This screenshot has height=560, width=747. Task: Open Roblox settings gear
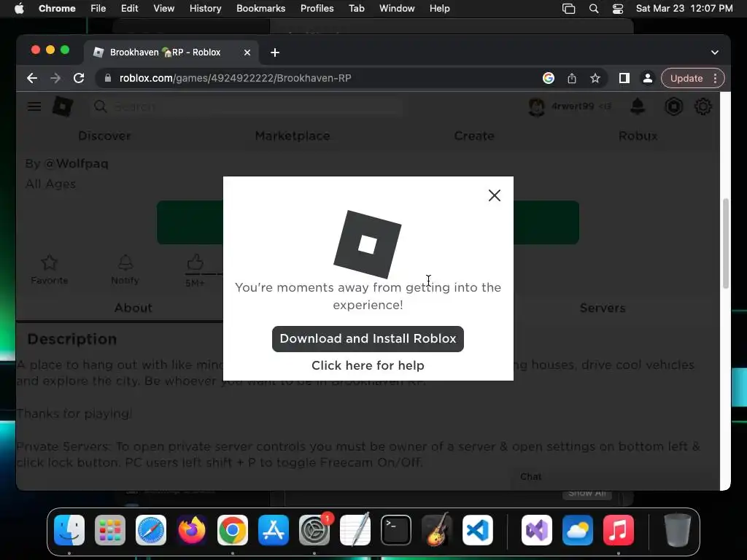tap(703, 106)
